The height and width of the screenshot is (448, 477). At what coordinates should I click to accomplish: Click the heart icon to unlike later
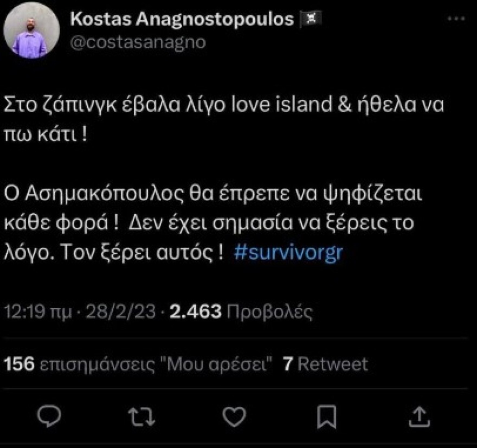[233, 415]
